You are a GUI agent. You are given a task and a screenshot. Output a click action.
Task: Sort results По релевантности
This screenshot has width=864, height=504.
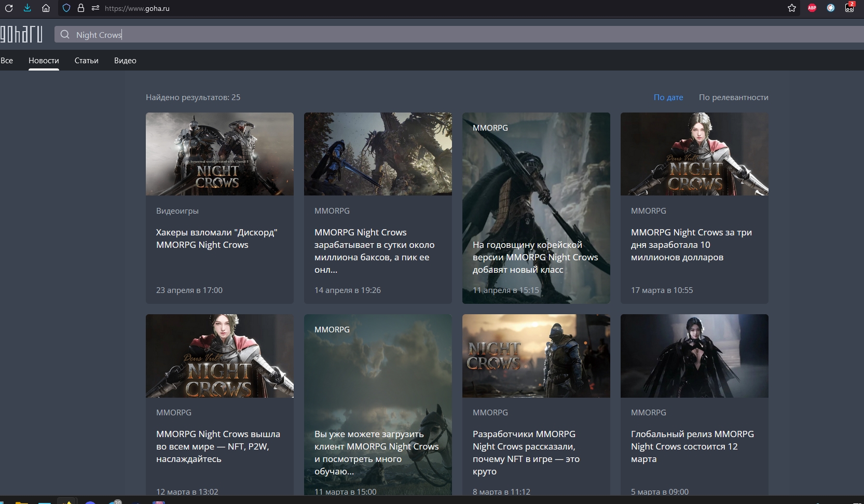click(x=733, y=97)
